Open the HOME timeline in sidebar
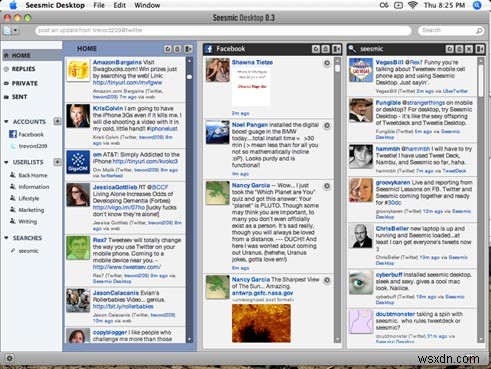 (31, 55)
